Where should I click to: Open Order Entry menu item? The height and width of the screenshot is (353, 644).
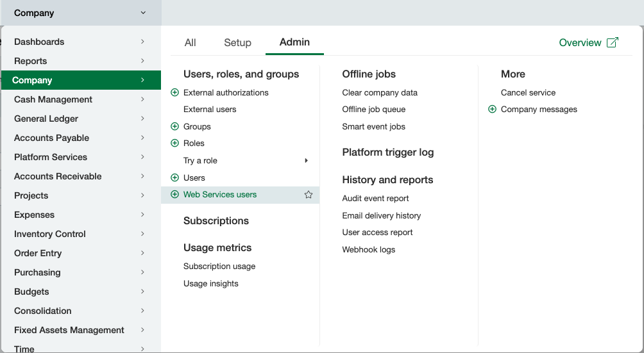(x=81, y=253)
